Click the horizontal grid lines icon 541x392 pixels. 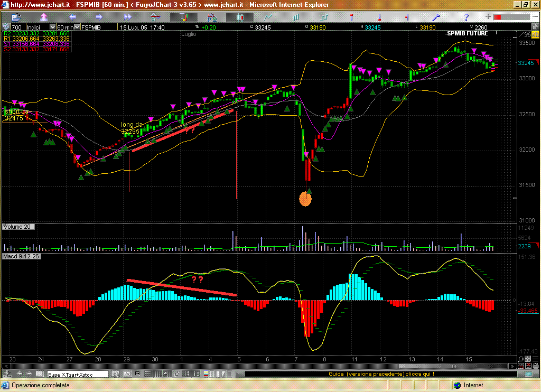[x=148, y=374]
